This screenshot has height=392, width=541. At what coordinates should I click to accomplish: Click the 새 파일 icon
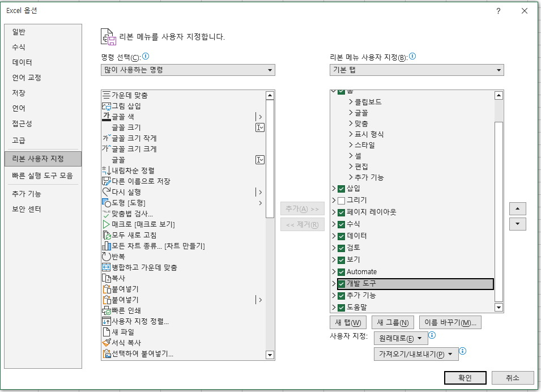point(107,332)
